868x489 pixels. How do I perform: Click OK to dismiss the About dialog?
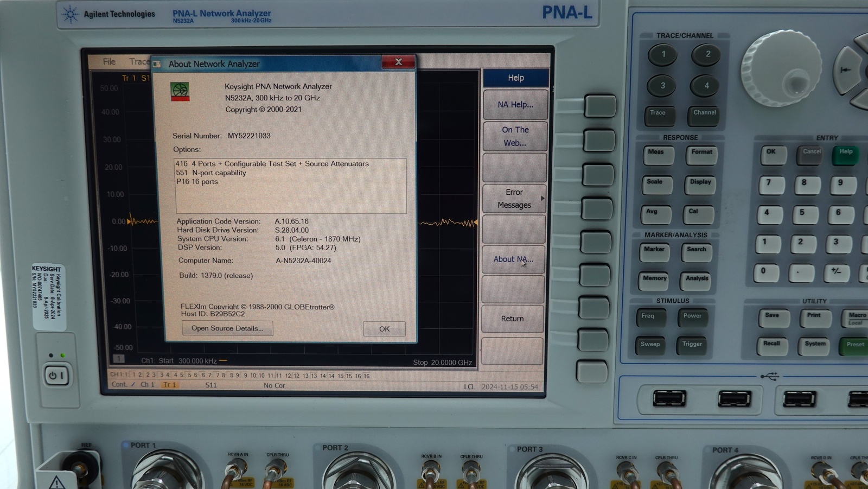384,328
